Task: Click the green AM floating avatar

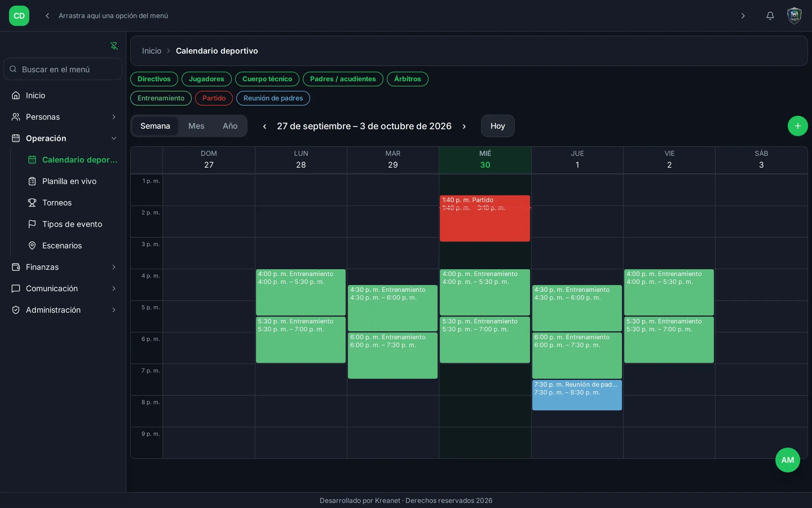Action: (x=787, y=460)
